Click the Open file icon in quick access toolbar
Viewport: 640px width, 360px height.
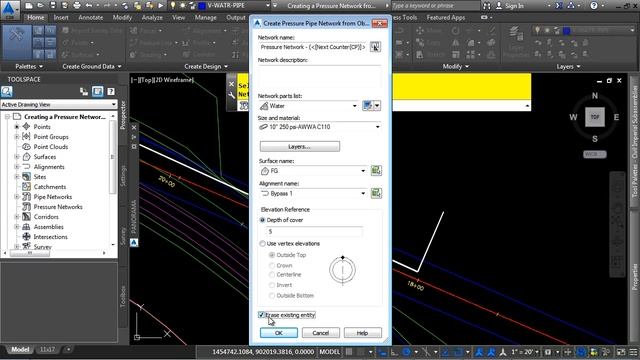[40, 6]
